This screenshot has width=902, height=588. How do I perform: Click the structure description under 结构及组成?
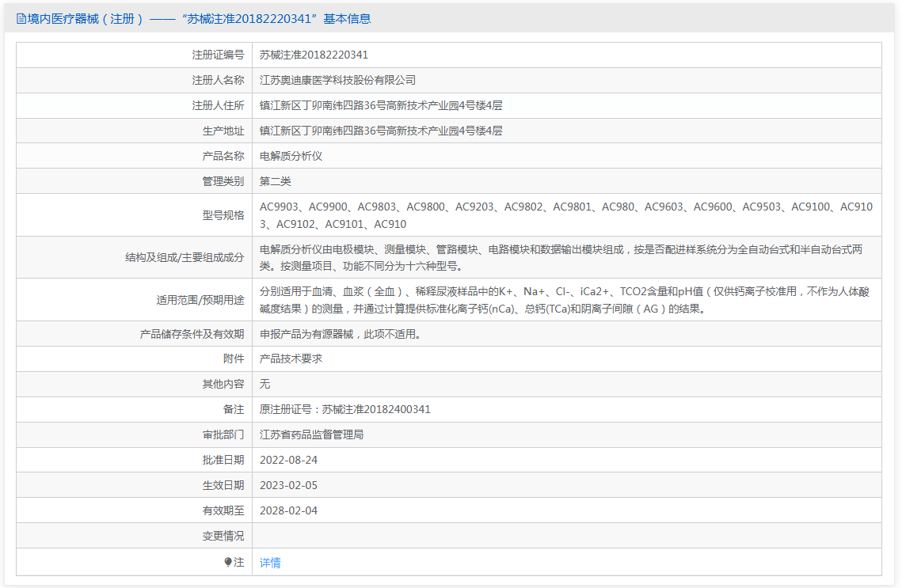pyautogui.click(x=561, y=257)
